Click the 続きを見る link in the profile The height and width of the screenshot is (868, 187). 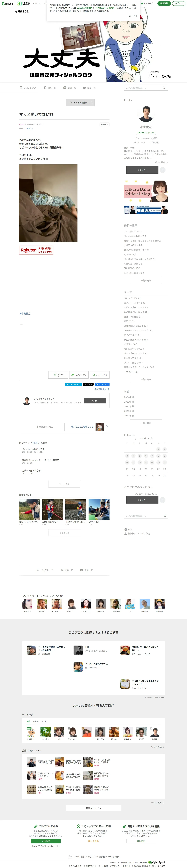coord(161,162)
